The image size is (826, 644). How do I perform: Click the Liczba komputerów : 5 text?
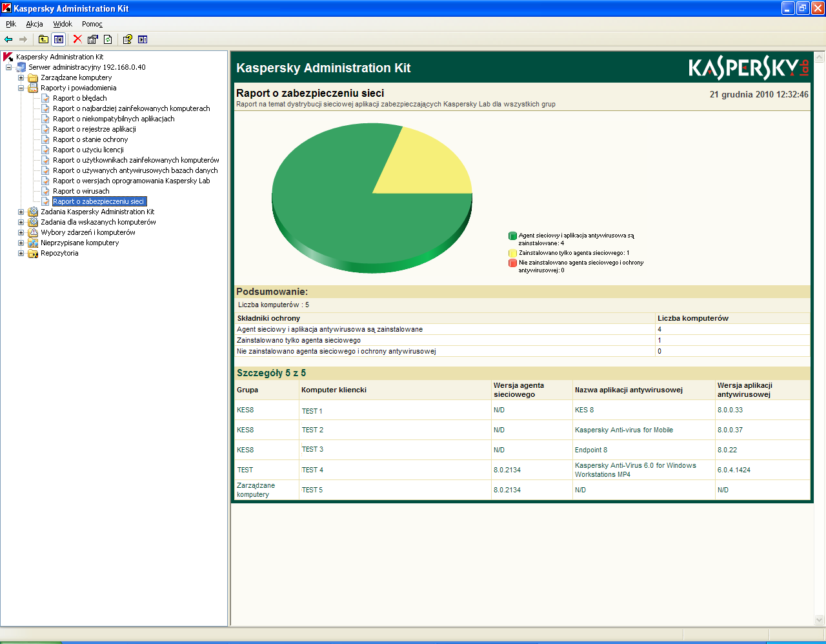pos(274,305)
